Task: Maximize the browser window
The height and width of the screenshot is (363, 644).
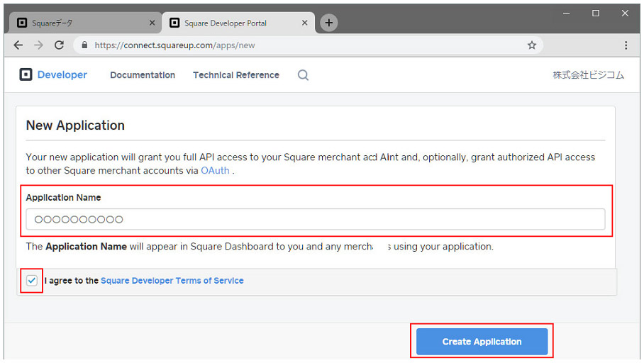Action: point(596,13)
